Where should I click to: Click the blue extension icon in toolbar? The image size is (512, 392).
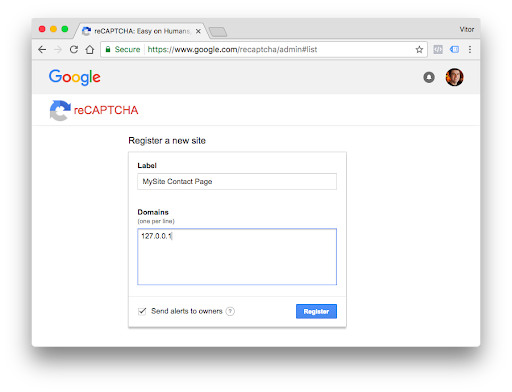(x=454, y=50)
